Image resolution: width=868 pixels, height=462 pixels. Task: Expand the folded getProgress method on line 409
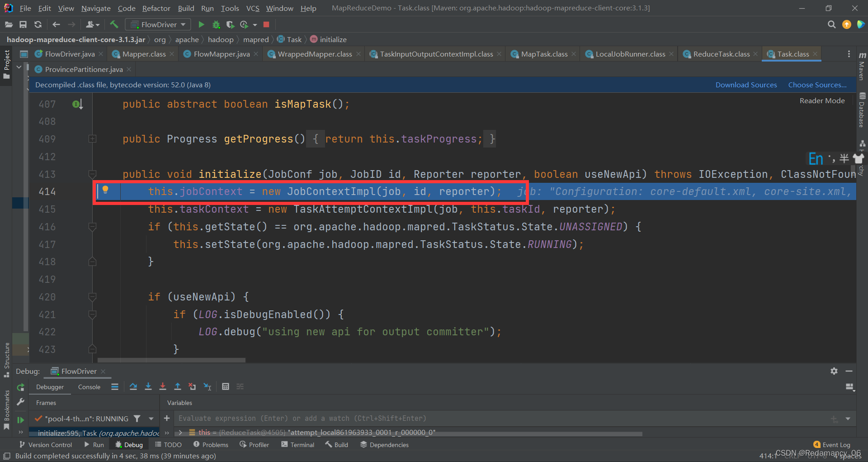click(x=92, y=139)
